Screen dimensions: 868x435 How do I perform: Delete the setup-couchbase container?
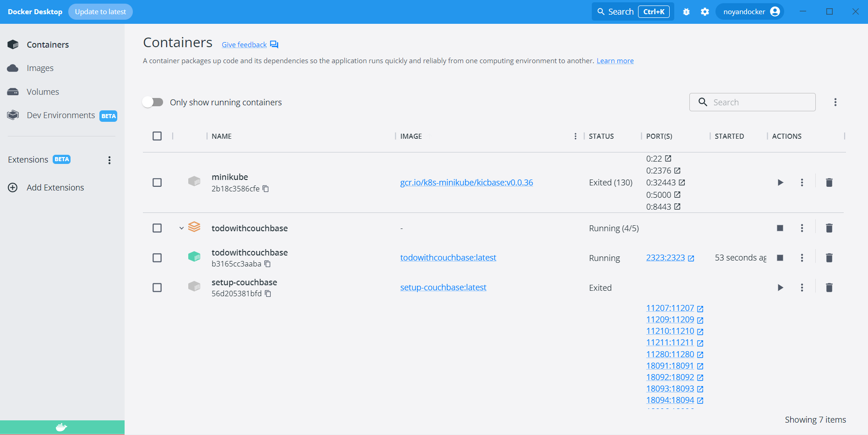coord(829,288)
